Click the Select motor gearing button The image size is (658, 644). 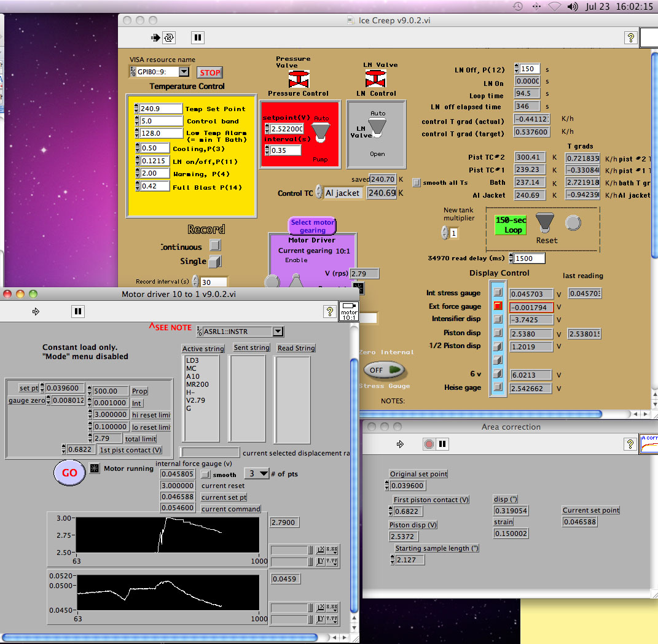click(x=313, y=226)
